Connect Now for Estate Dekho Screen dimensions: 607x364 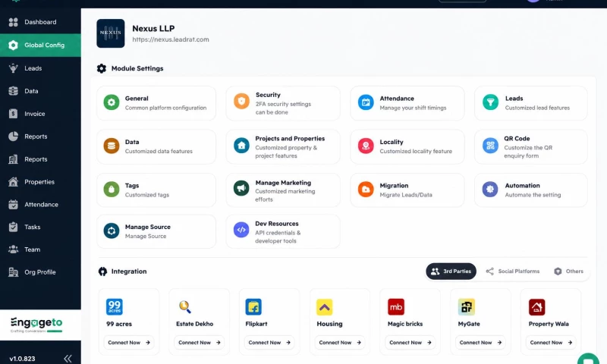point(199,342)
